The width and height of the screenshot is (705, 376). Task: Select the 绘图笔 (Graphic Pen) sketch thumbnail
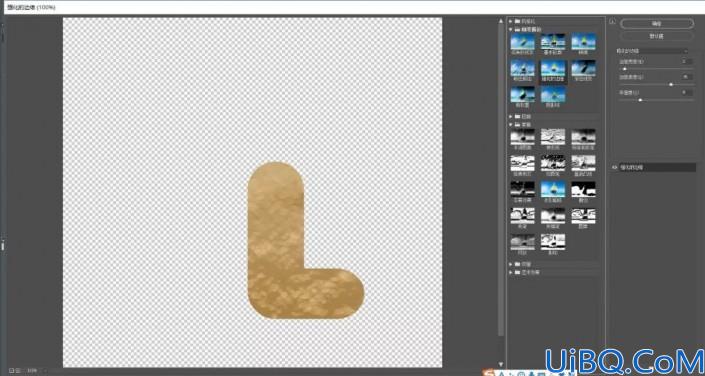(553, 163)
